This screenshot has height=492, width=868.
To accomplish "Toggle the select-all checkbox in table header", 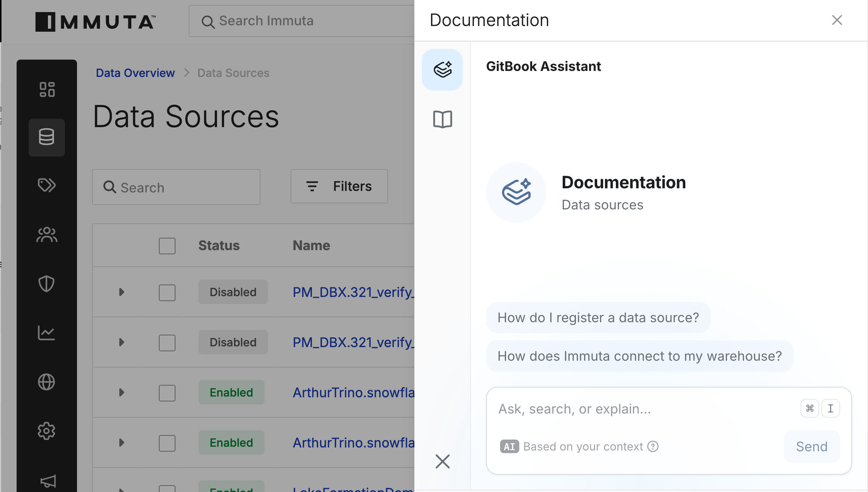I will (x=167, y=246).
